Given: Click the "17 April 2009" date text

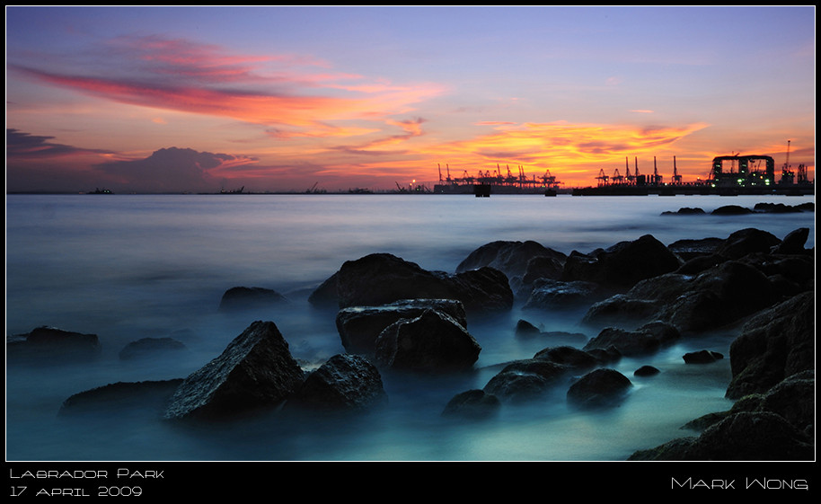Looking at the screenshot, I should (x=76, y=491).
